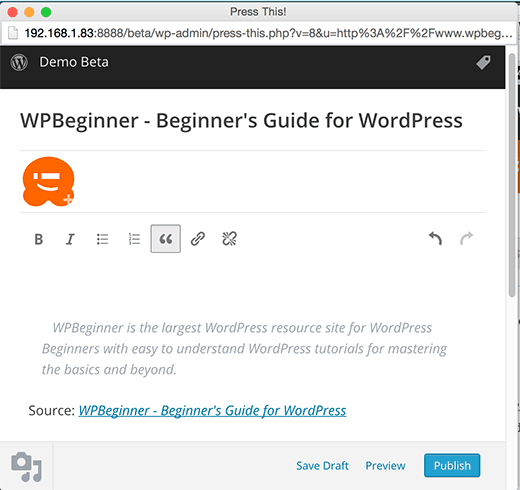The width and height of the screenshot is (520, 490).
Task: Click the Save Draft link
Action: point(322,465)
